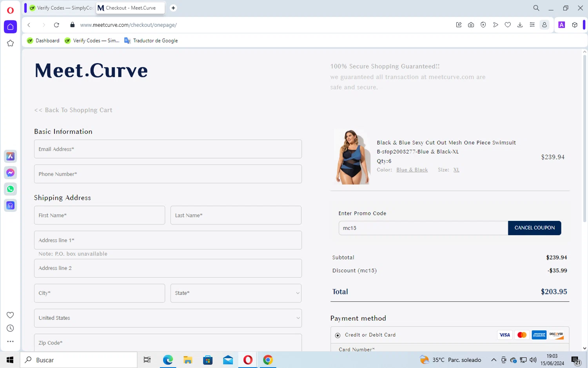Follow the Back To Shopping Cart link
588x368 pixels.
73,110
